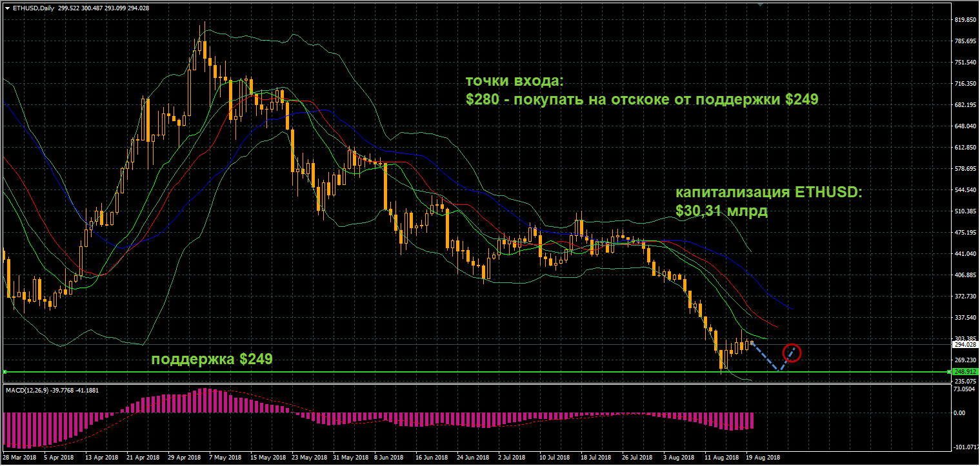
Task: Click MACD scale zero level 0.00
Action: tap(960, 413)
